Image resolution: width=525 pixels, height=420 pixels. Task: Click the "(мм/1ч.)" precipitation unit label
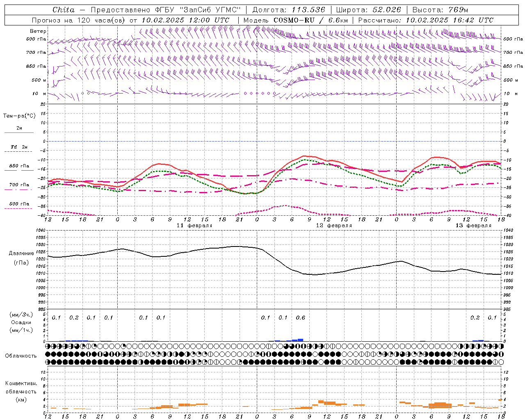(21, 330)
